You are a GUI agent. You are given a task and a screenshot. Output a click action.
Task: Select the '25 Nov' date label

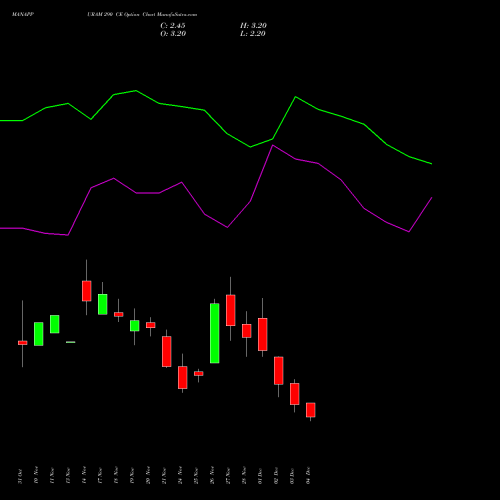click(x=196, y=475)
